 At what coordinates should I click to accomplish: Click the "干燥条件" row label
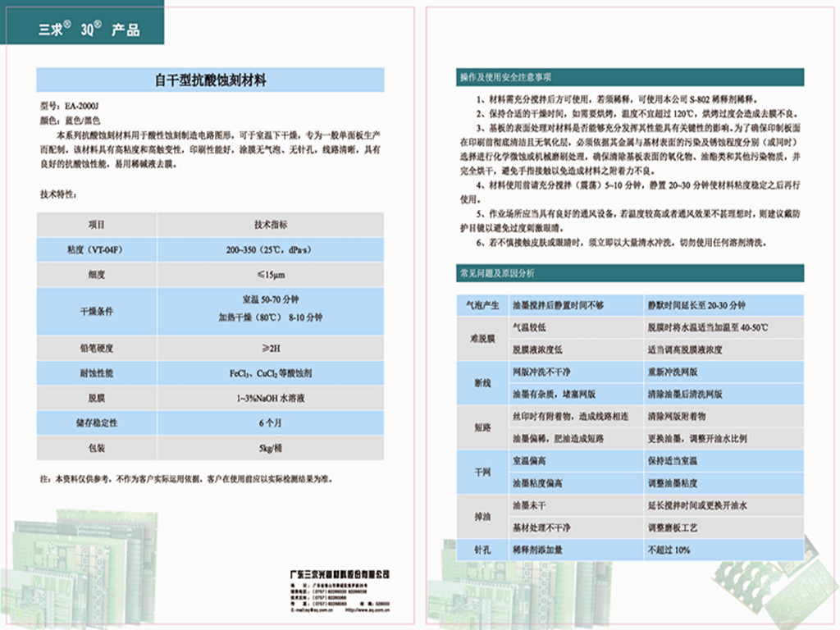(x=97, y=311)
